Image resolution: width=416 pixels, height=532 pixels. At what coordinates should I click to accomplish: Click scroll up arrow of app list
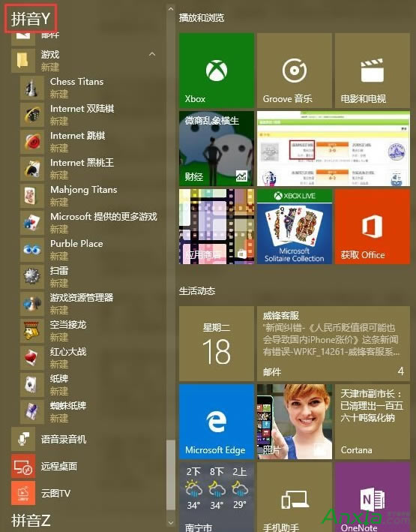171,9
